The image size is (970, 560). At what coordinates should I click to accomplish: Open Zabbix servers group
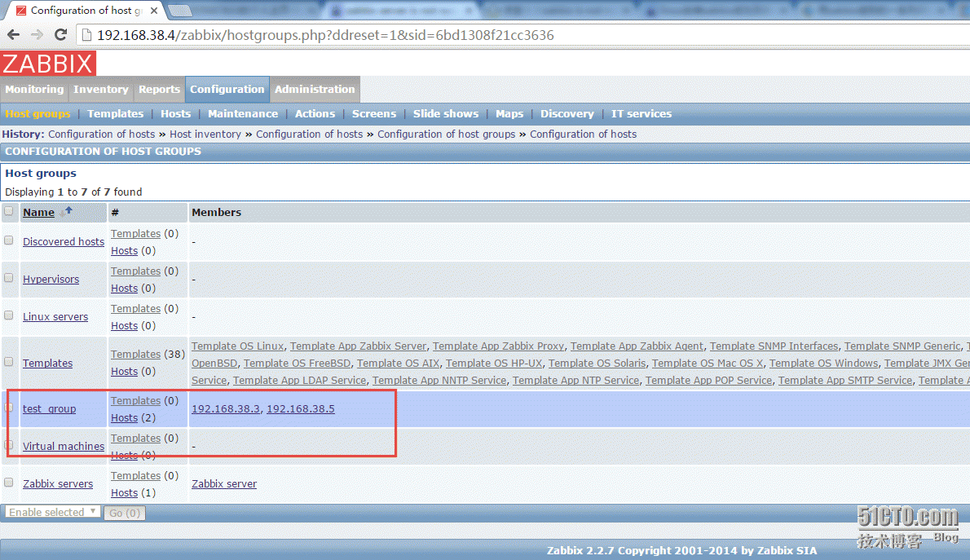58,484
